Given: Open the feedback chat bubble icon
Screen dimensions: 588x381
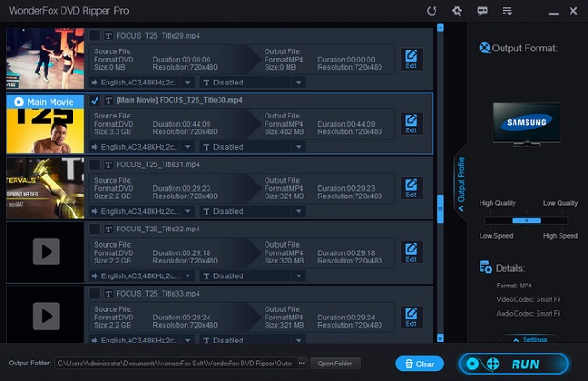Looking at the screenshot, I should pyautogui.click(x=482, y=11).
